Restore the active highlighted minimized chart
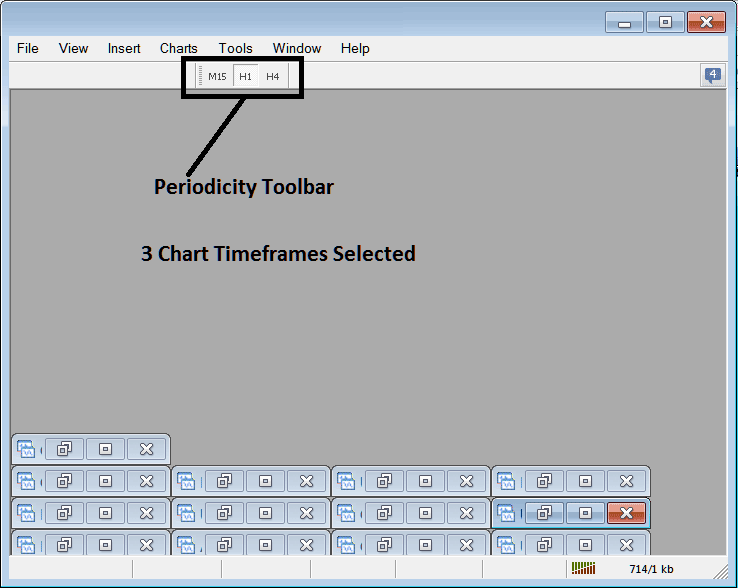 (x=544, y=513)
